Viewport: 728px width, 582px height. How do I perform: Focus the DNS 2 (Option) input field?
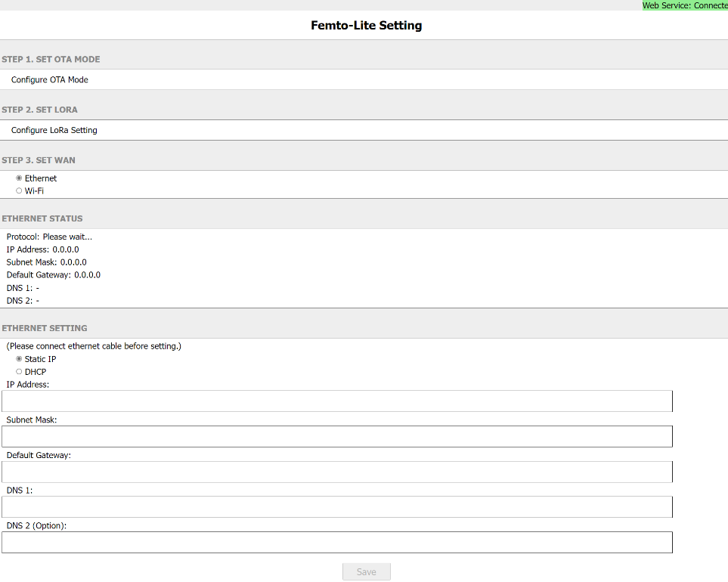pyautogui.click(x=337, y=542)
